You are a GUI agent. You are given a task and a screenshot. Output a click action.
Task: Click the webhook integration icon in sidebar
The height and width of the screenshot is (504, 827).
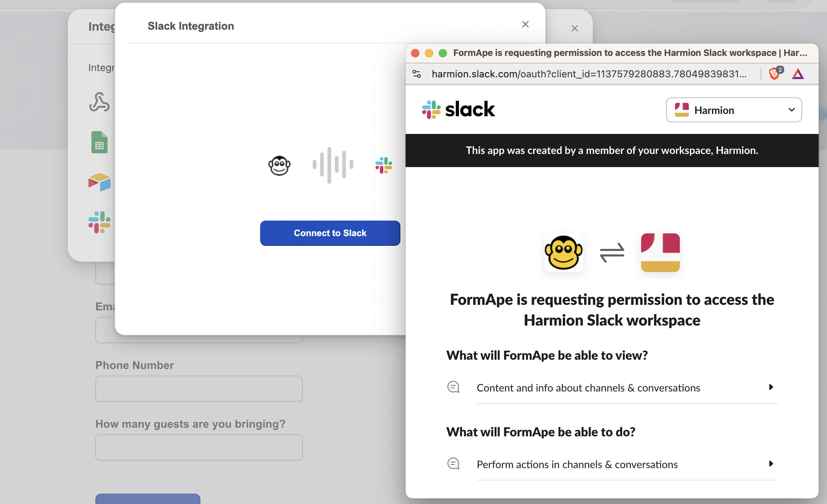99,103
